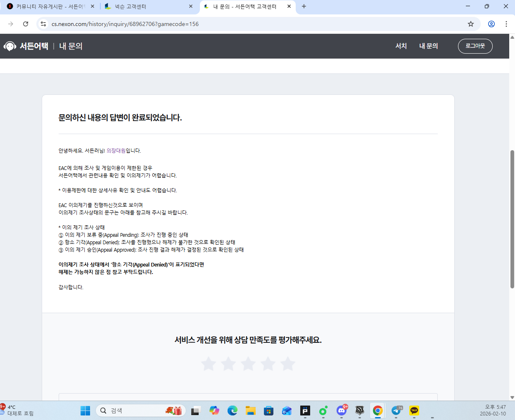Open 내 문의 in header navigation
Screen dimensions: 515x420
[428, 46]
